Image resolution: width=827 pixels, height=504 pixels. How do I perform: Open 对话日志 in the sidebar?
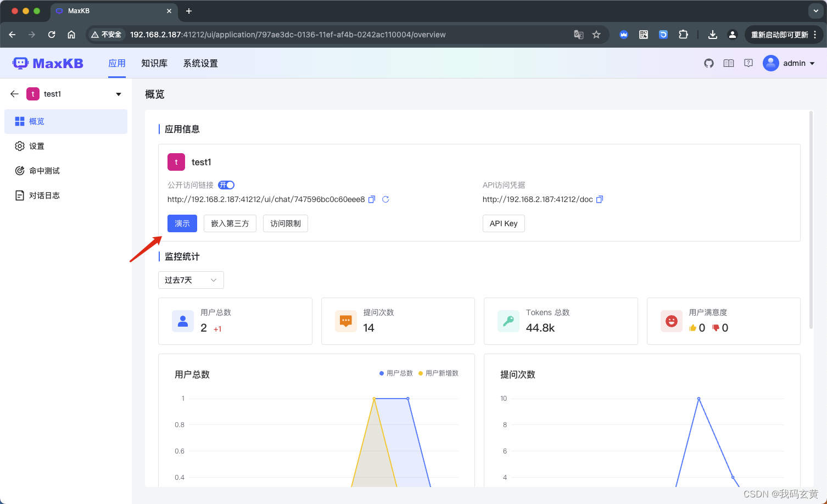click(x=66, y=195)
